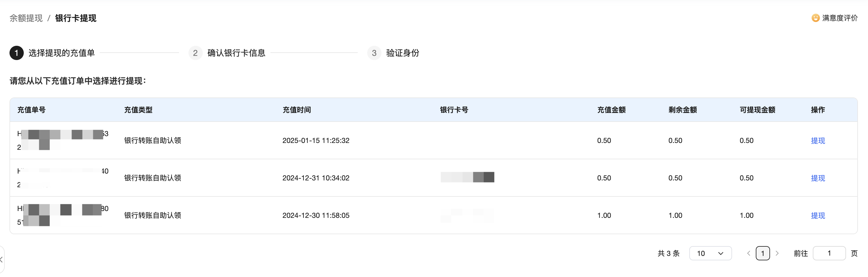Go back to 余额提现 breadcrumb
Viewport: 868px width, 277px height.
coord(26,18)
